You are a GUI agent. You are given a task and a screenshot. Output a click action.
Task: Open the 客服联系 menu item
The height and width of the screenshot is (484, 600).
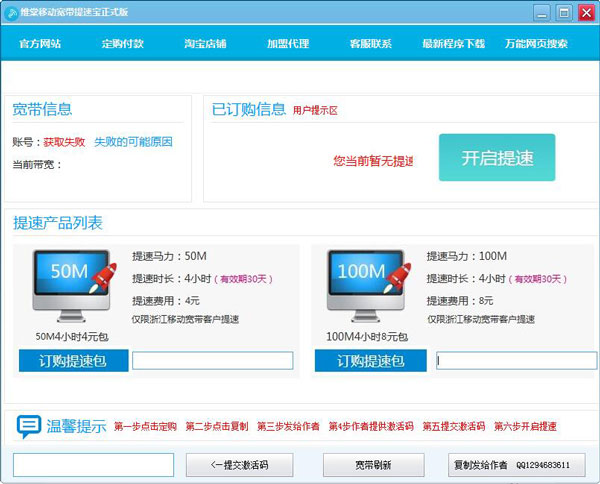[x=370, y=44]
